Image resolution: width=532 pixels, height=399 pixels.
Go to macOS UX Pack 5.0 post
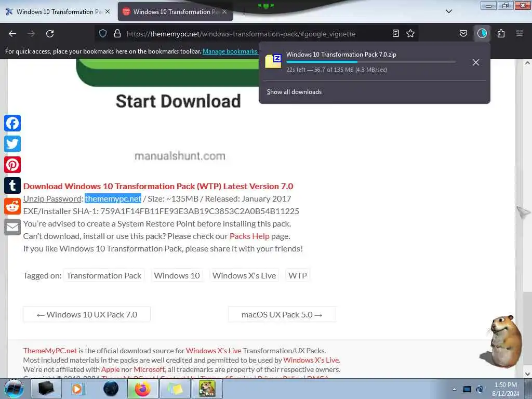click(x=282, y=314)
